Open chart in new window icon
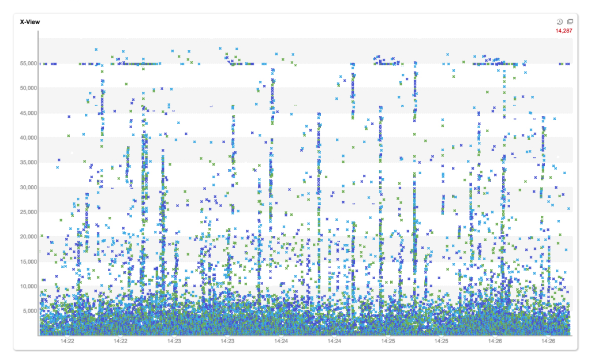591x364 pixels. click(x=570, y=21)
